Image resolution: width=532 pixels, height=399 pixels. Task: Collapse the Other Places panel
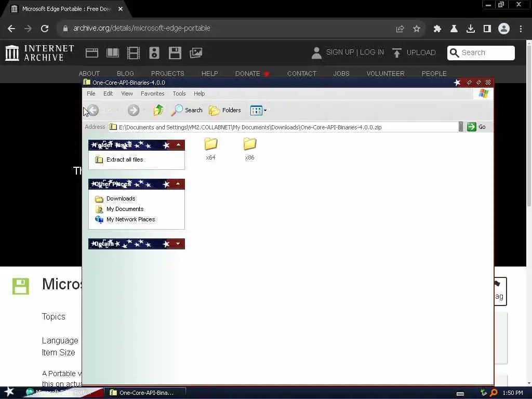pyautogui.click(x=178, y=184)
